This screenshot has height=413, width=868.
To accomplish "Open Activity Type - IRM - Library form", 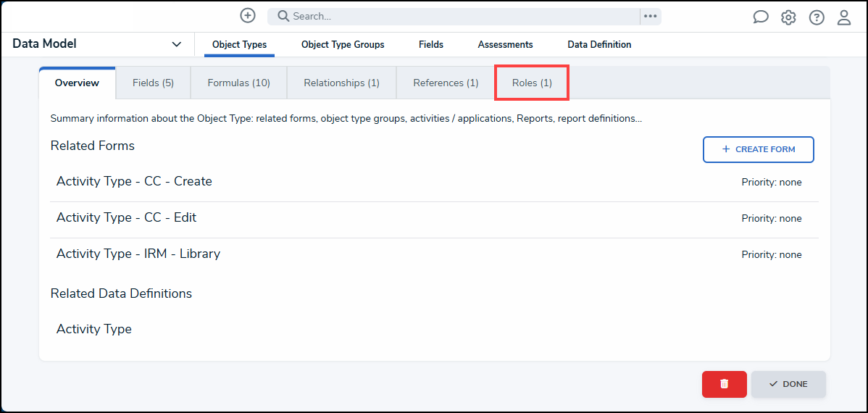I will [x=138, y=254].
